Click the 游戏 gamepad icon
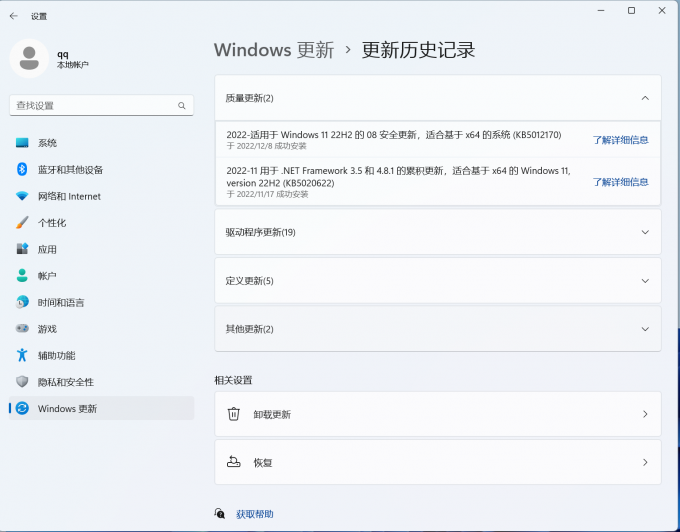The image size is (680, 532). [22, 328]
